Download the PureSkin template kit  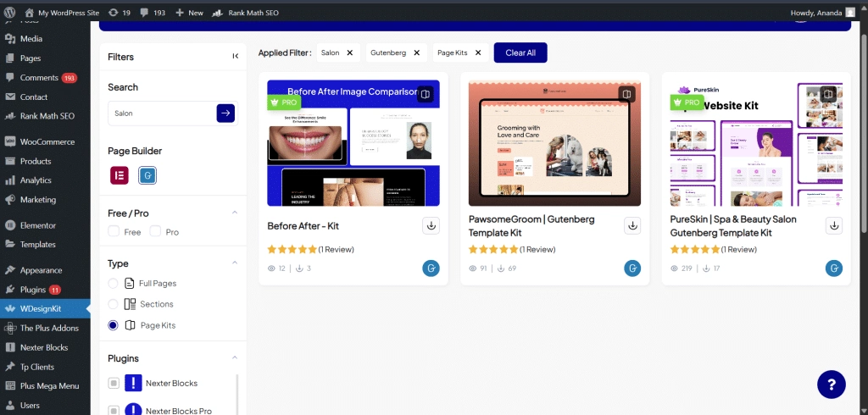(x=834, y=226)
